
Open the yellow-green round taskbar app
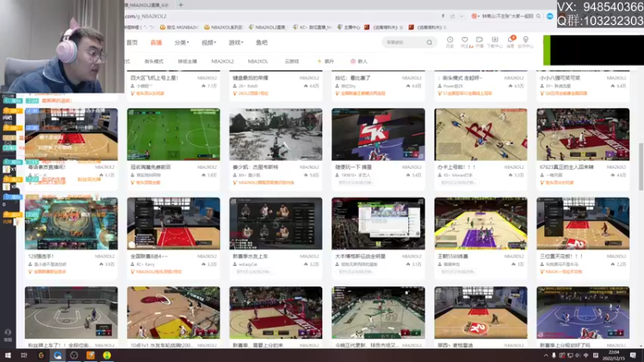click(107, 356)
